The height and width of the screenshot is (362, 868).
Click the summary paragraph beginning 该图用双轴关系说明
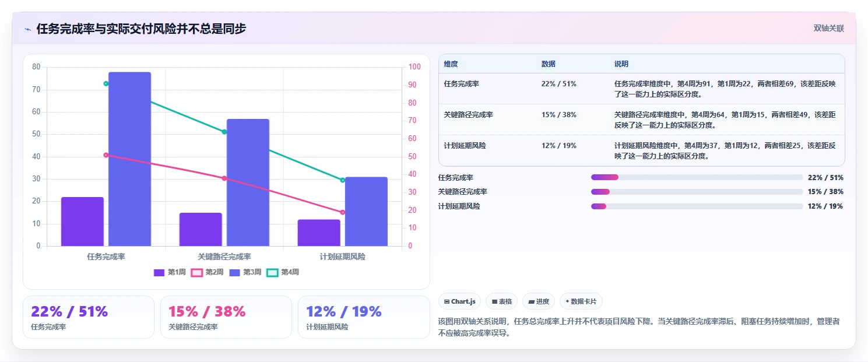(639, 328)
